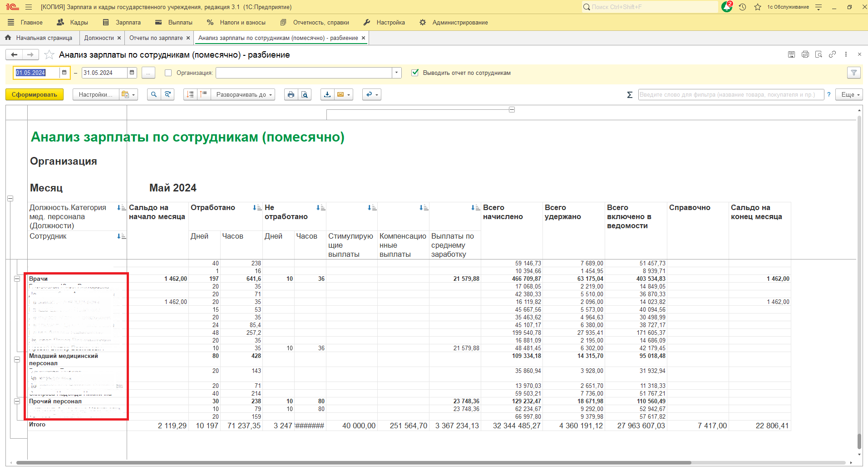868x470 pixels.
Task: Open the service panel settings lines icon
Action: (819, 7)
